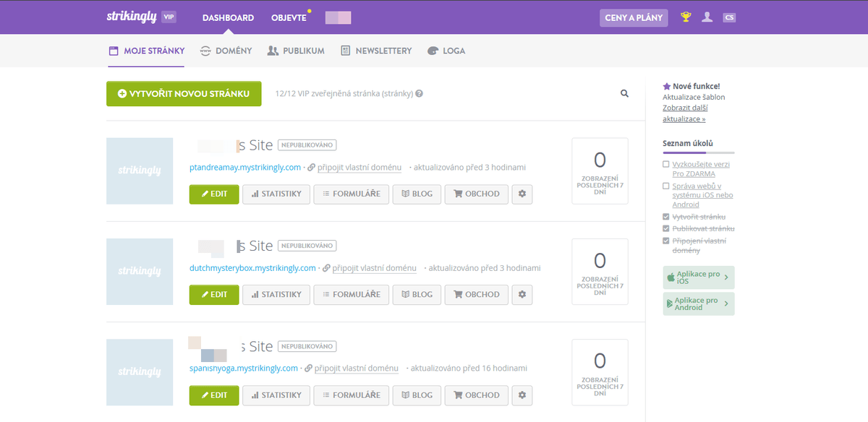Check Vyzkoušejte verzi Pro ZDARMA task

point(666,165)
